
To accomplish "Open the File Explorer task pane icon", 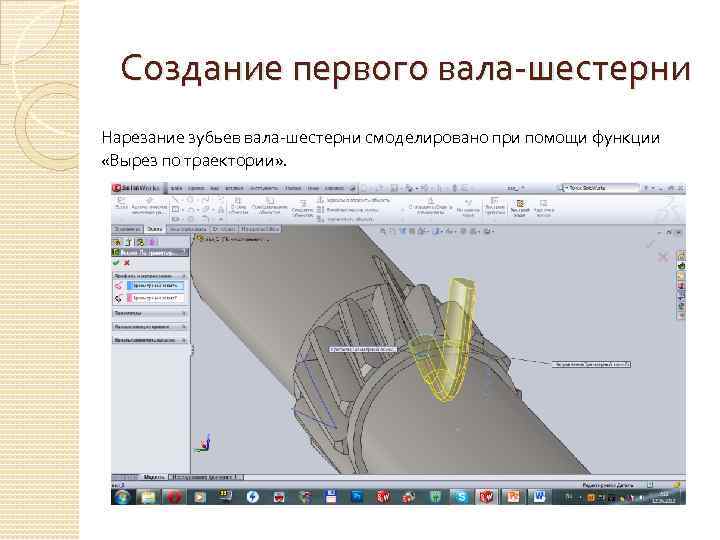I will tap(681, 276).
